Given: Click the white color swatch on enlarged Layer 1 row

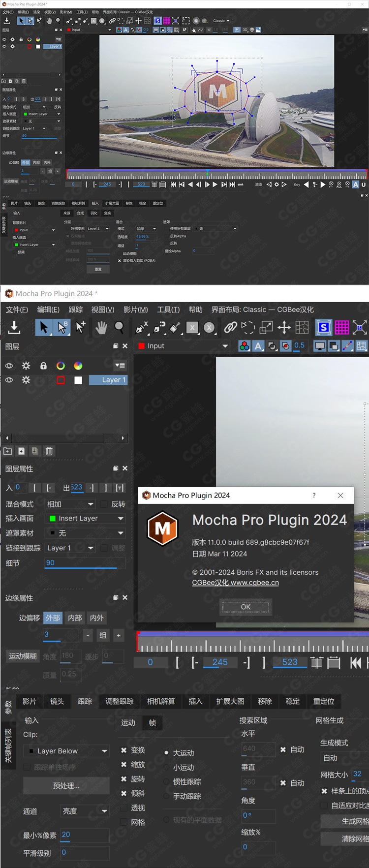Looking at the screenshot, I should [x=78, y=380].
